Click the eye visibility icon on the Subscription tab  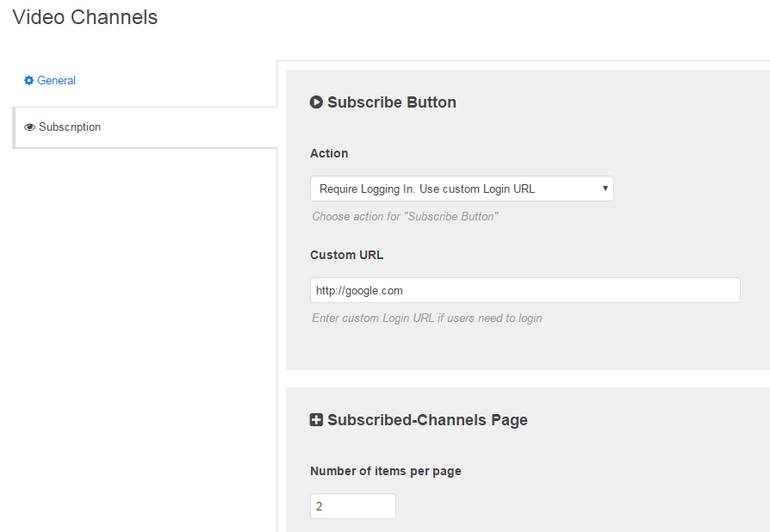29,127
